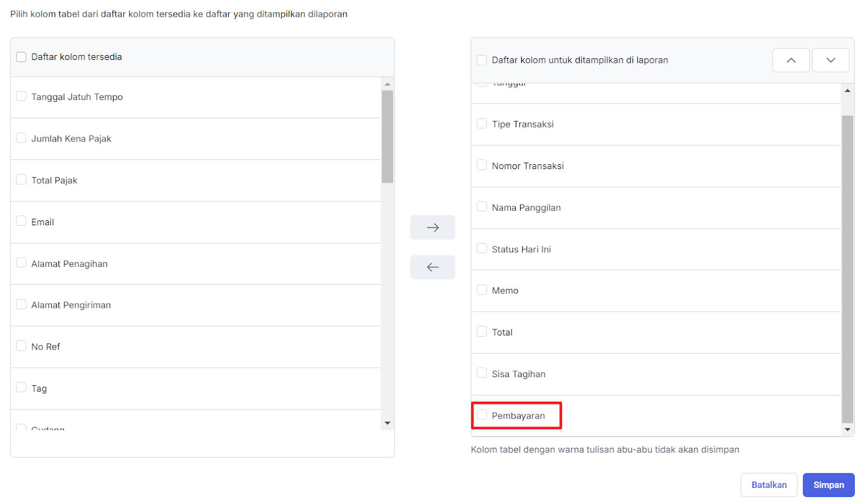Click the right arrow to move columns

coord(432,227)
